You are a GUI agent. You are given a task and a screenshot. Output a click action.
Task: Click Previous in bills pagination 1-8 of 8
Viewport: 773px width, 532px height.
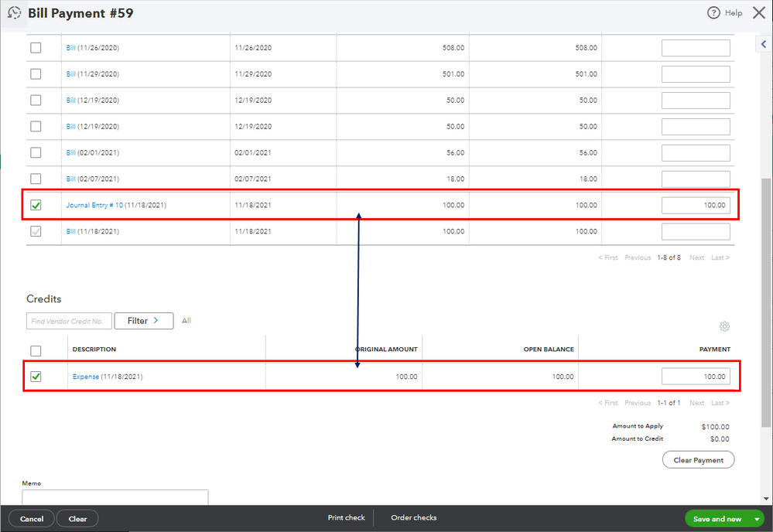pyautogui.click(x=638, y=257)
